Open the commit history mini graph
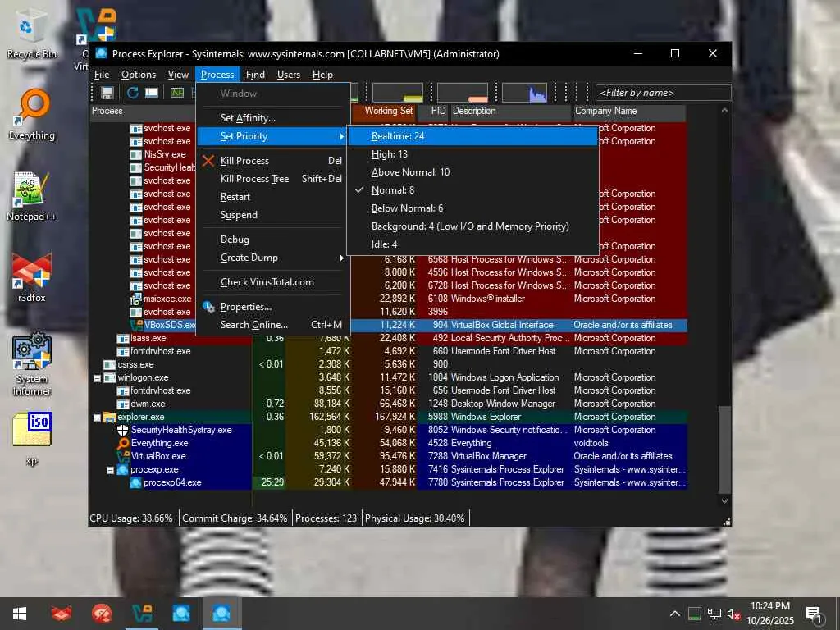Viewport: 840px width, 630px height. [x=398, y=92]
